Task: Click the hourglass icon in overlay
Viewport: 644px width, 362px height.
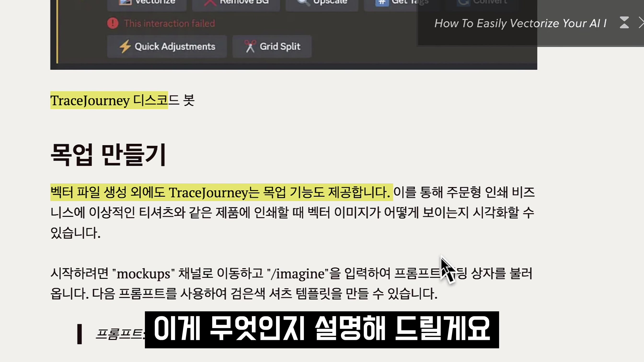Action: 624,23
